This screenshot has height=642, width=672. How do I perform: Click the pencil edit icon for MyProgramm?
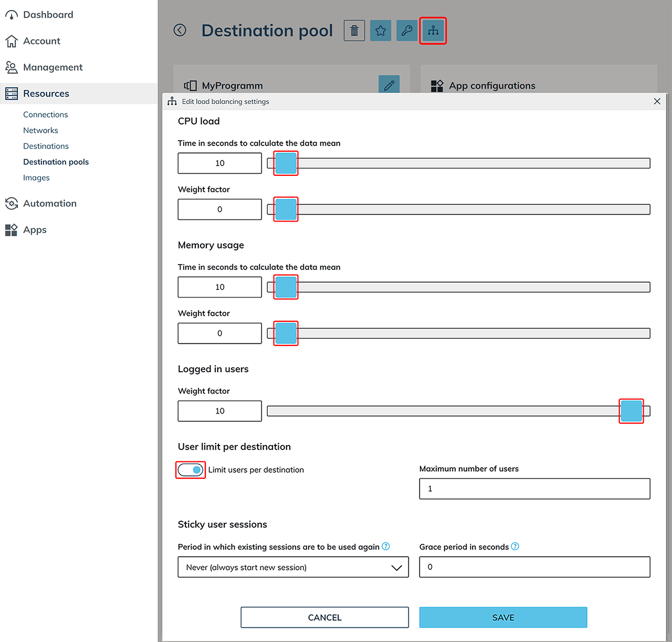tap(388, 85)
